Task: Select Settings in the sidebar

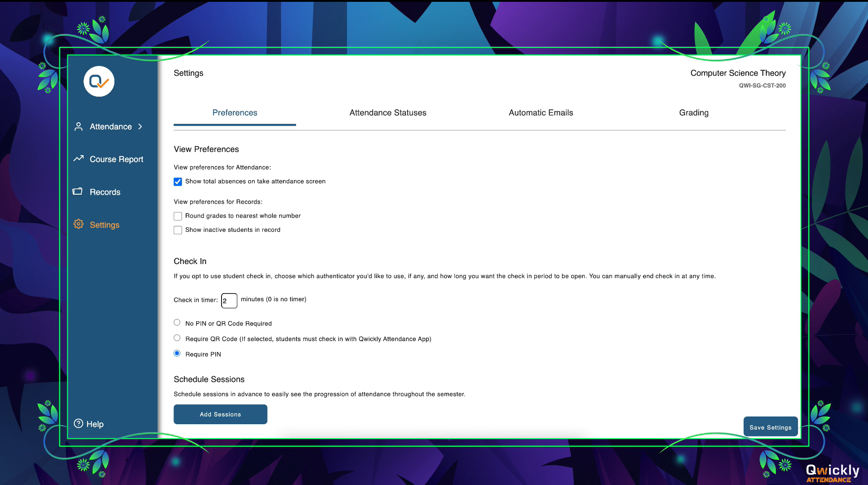Action: pyautogui.click(x=104, y=225)
